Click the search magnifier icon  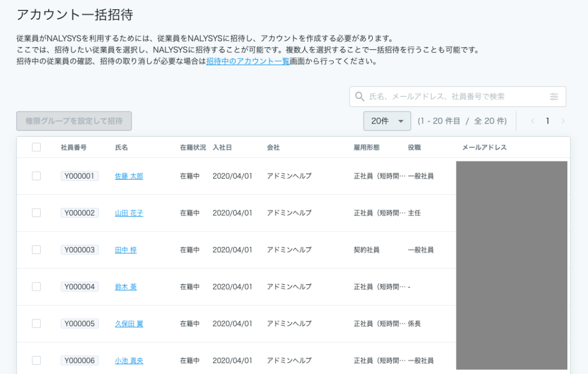(359, 97)
